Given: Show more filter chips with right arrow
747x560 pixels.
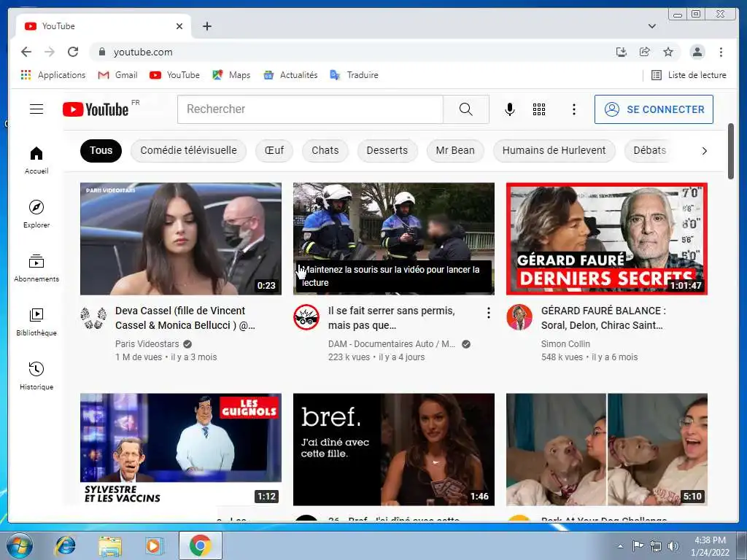Looking at the screenshot, I should (x=704, y=150).
